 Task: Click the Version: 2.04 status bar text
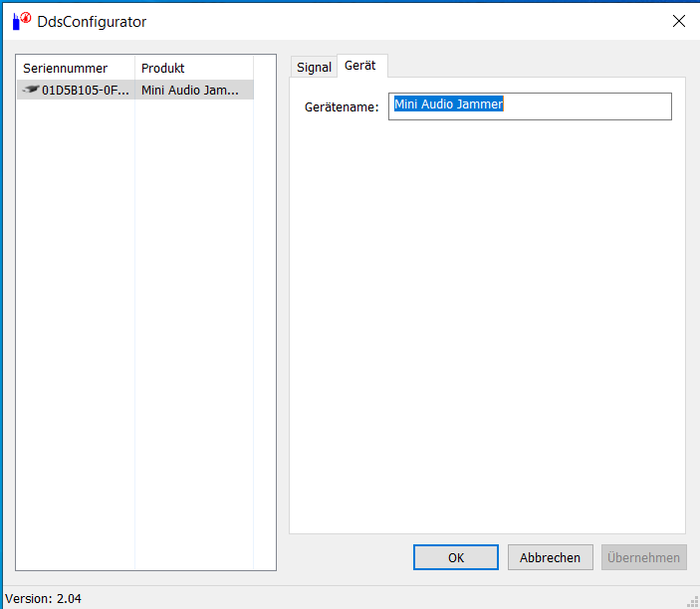[43, 598]
